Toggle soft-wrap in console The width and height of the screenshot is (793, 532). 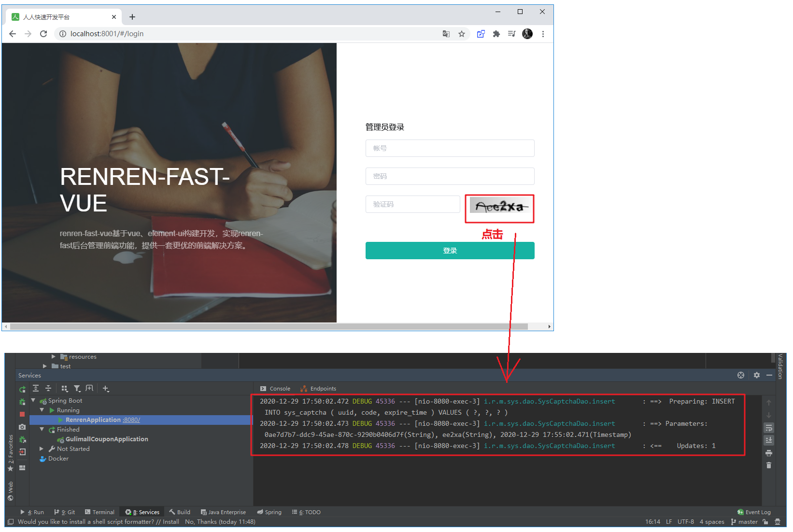click(x=769, y=428)
